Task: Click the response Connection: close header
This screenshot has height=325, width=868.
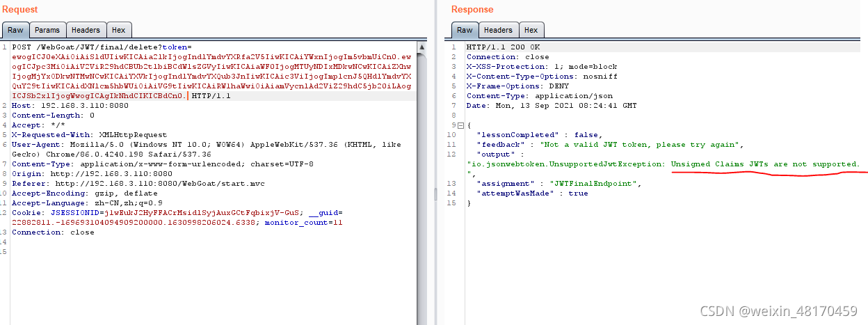Action: click(x=508, y=57)
